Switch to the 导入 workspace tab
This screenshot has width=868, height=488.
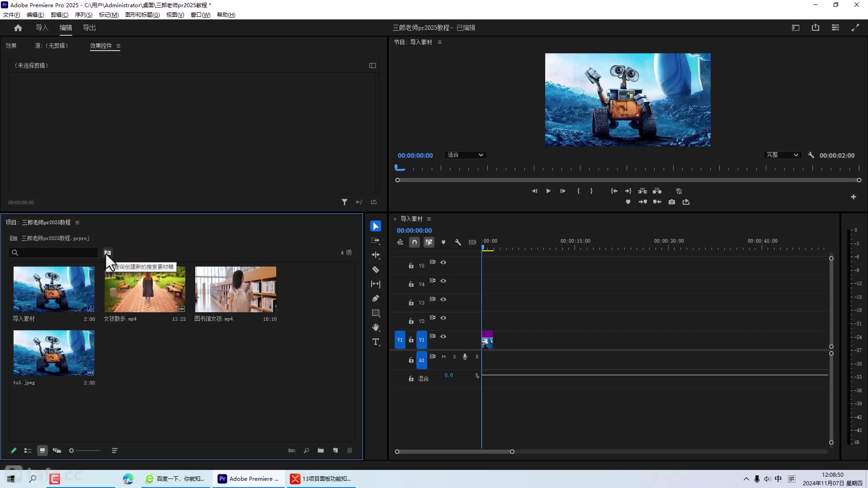tap(42, 28)
